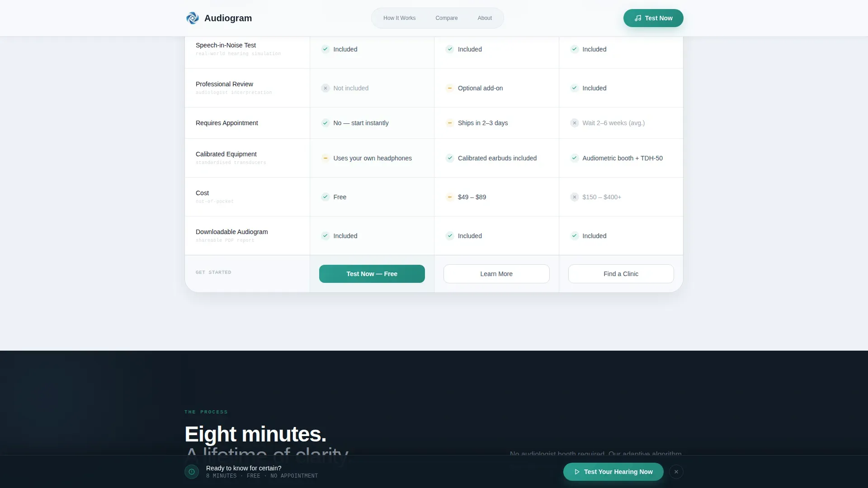The image size is (868, 488).
Task: Open the About nav item
Action: (485, 18)
